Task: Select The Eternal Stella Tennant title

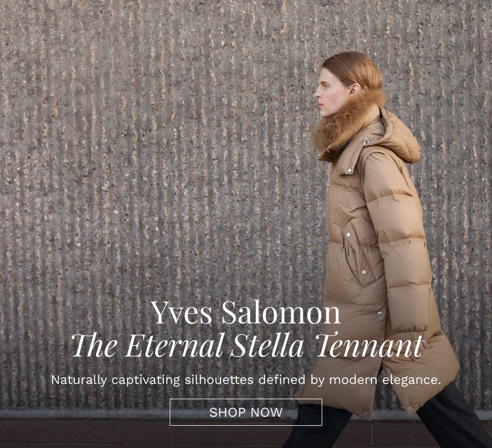Action: [248, 345]
